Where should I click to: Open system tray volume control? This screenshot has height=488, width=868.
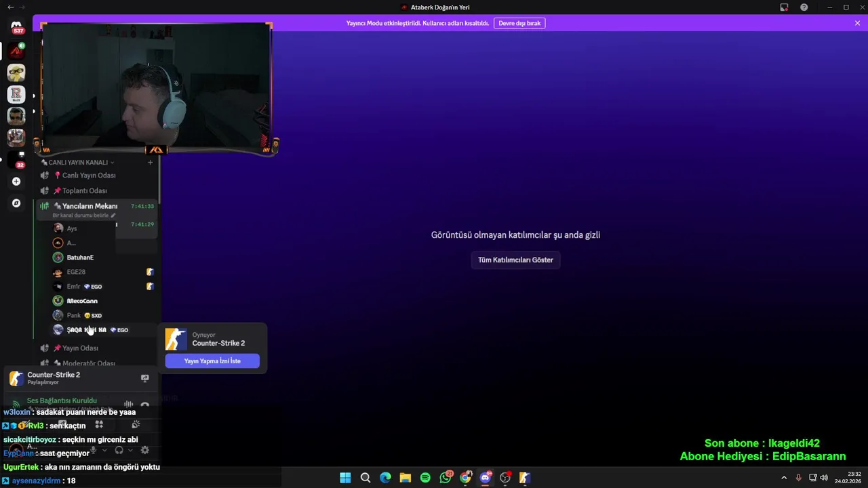click(x=824, y=478)
